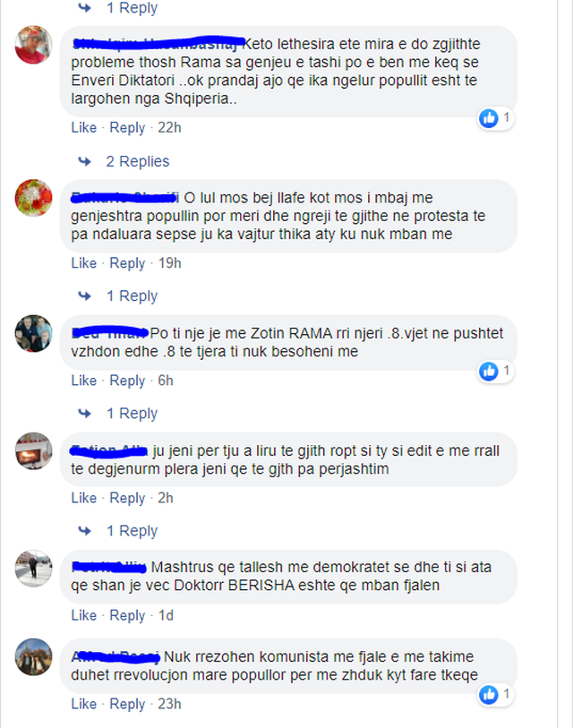Reply to the comment posted 23h ago

coord(127,705)
